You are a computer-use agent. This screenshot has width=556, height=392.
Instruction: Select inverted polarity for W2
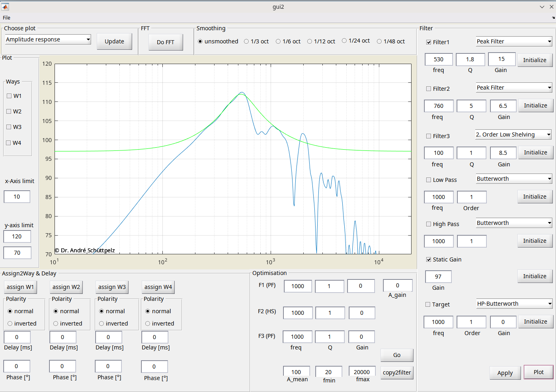(68, 324)
